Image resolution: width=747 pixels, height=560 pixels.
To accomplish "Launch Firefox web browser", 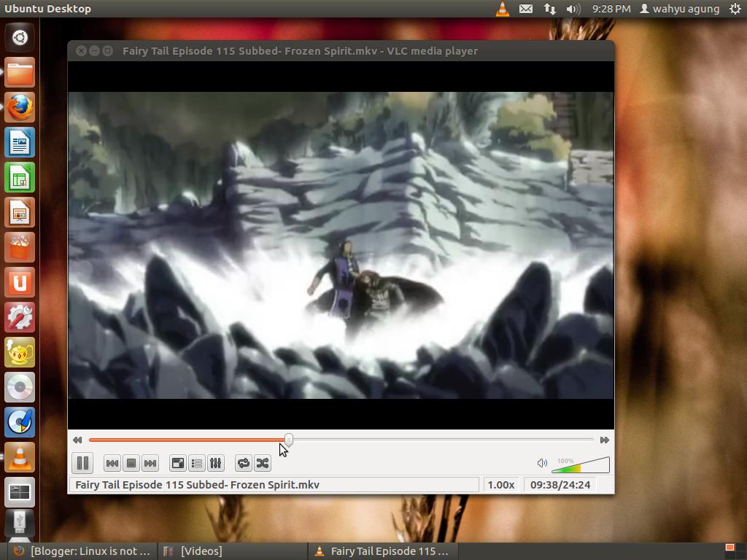I will [x=20, y=107].
